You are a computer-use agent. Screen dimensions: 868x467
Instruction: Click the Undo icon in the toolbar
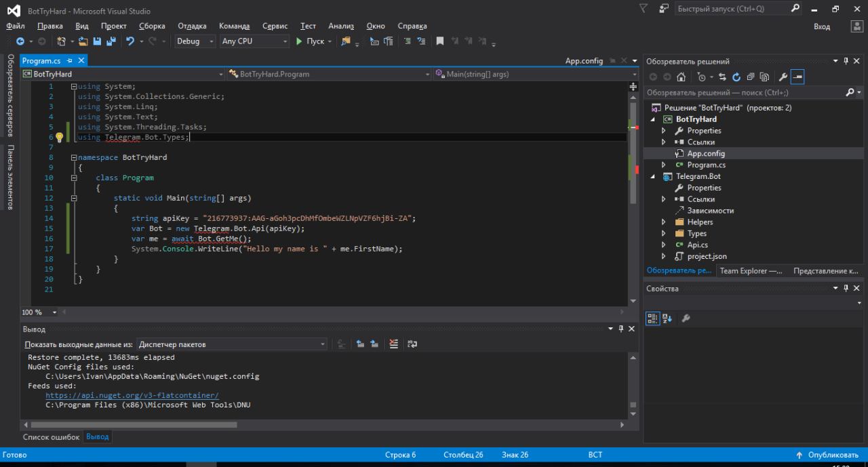130,41
